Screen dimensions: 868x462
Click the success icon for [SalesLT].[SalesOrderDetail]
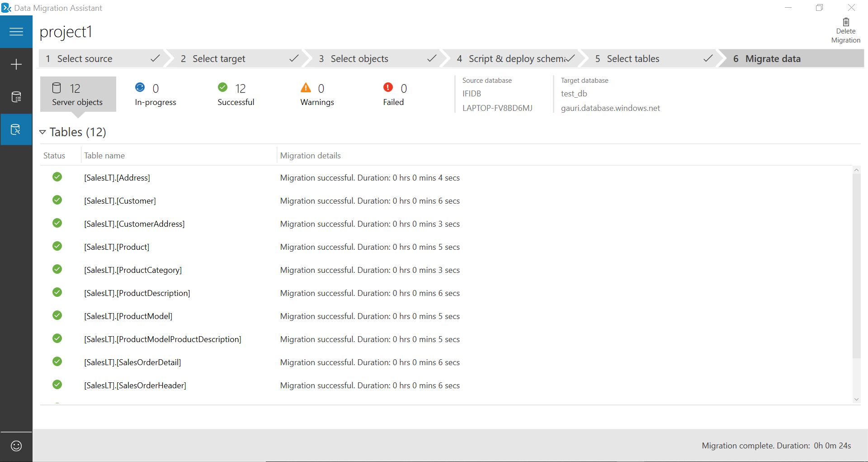pyautogui.click(x=57, y=362)
